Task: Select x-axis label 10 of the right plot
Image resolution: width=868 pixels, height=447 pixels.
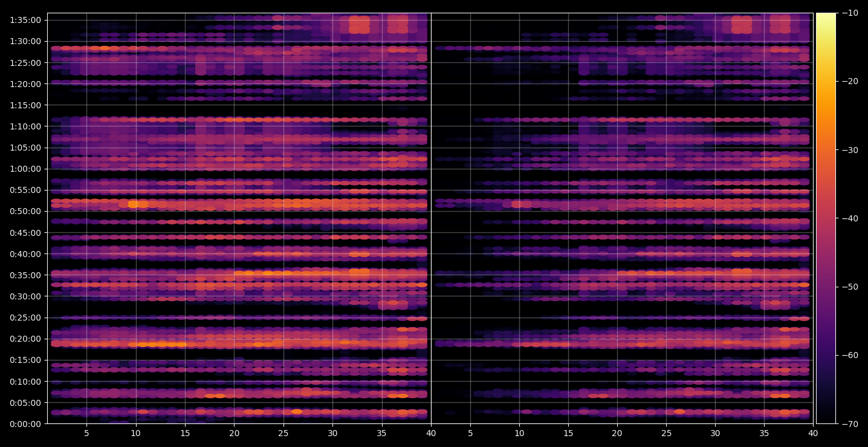Action: (x=519, y=433)
